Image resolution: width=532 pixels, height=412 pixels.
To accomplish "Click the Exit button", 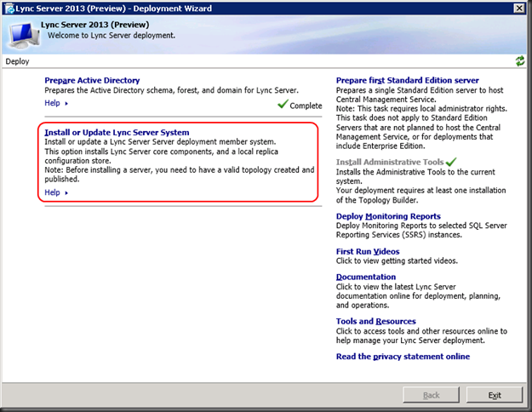I will point(495,395).
